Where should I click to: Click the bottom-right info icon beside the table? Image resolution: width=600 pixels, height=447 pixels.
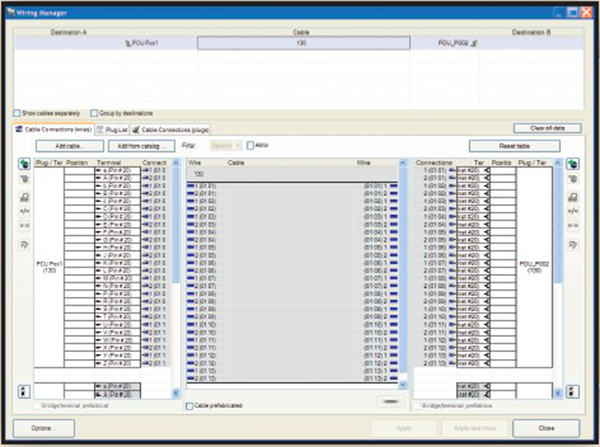(x=572, y=390)
